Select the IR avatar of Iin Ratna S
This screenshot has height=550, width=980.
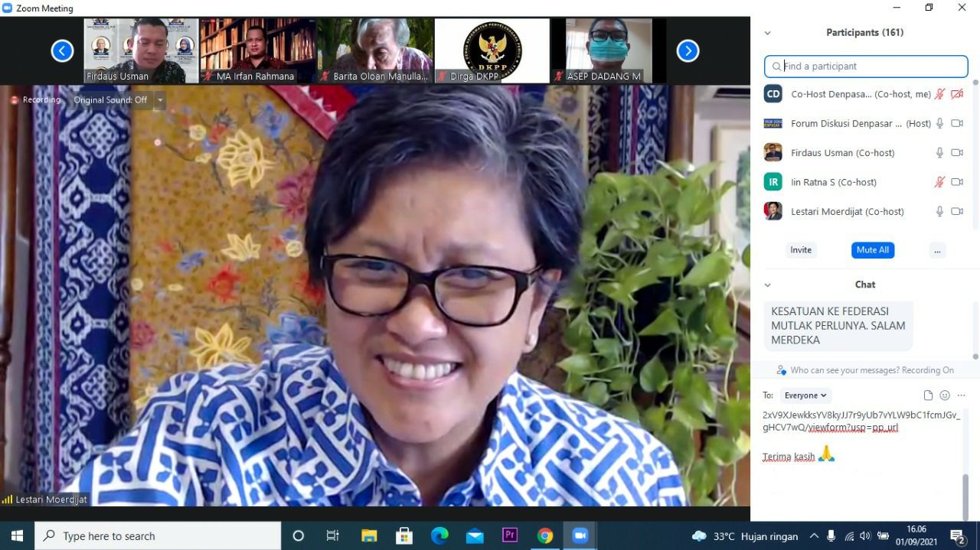coord(773,182)
